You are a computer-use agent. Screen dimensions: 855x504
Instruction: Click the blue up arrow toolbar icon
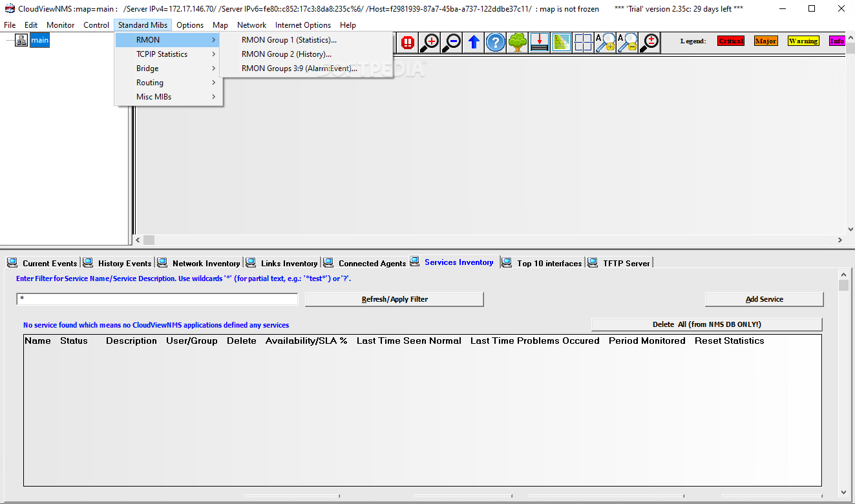tap(474, 43)
